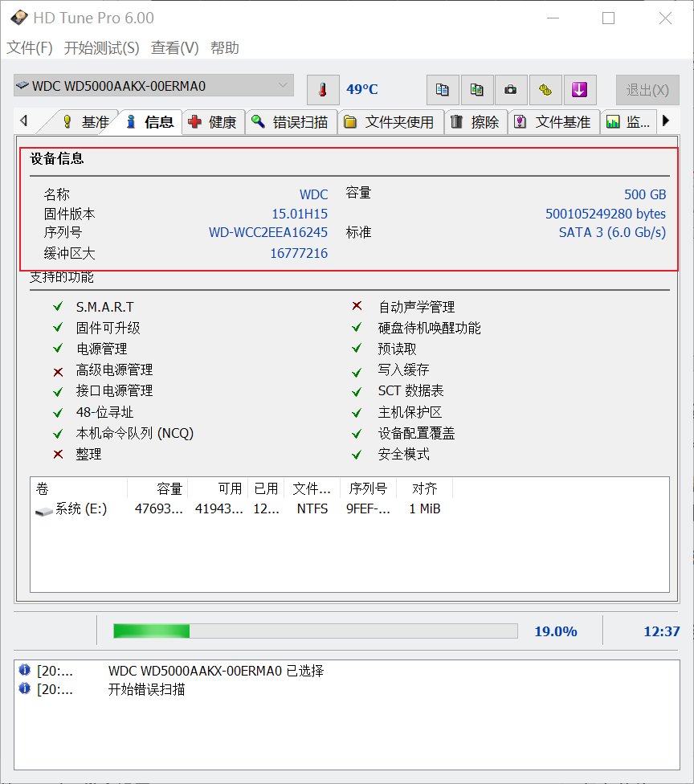Click the HD Tune Pro title icon
This screenshot has height=784, width=694.
point(19,18)
